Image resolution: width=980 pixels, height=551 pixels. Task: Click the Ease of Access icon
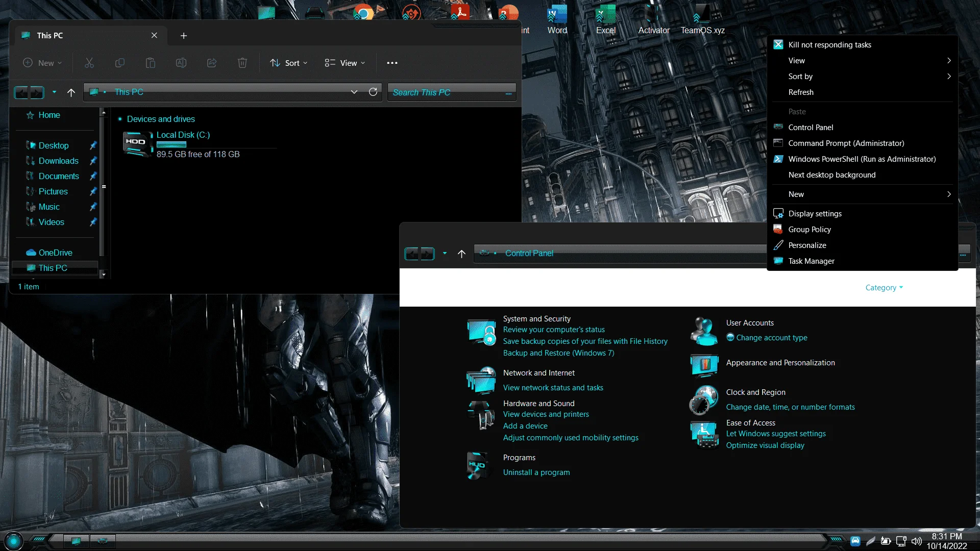[704, 434]
